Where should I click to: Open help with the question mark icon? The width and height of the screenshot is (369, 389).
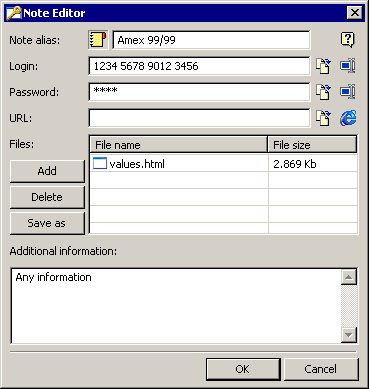click(348, 40)
